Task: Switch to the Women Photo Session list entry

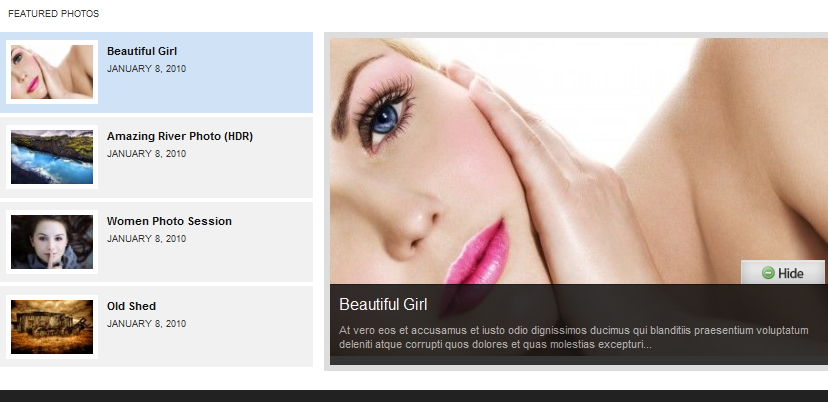Action: pyautogui.click(x=156, y=242)
